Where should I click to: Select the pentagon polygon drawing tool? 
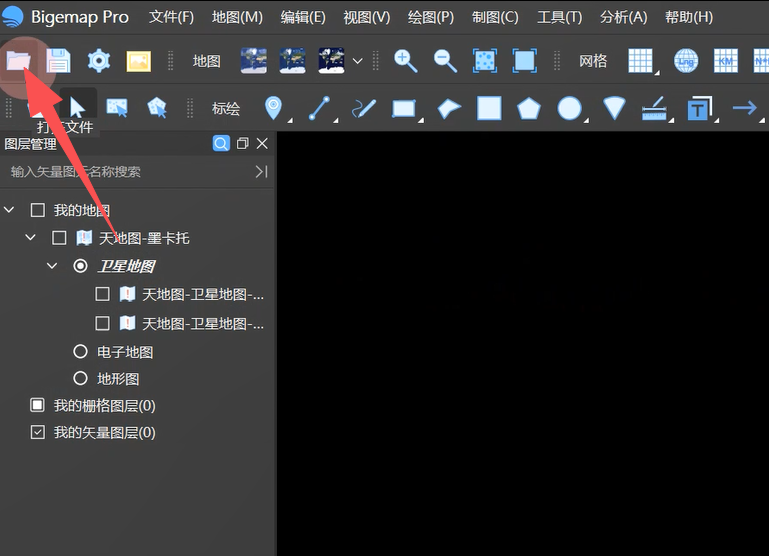click(x=529, y=108)
